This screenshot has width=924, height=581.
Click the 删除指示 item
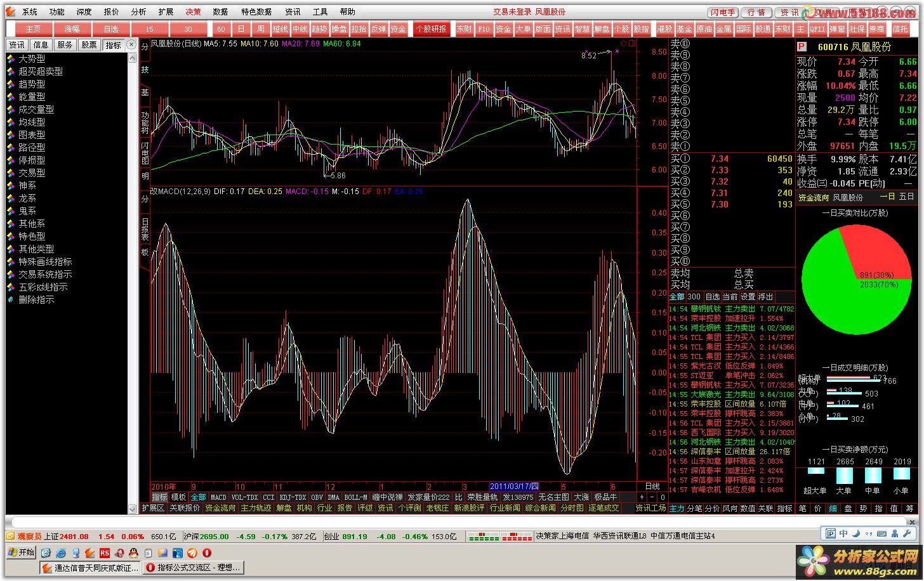(36, 299)
